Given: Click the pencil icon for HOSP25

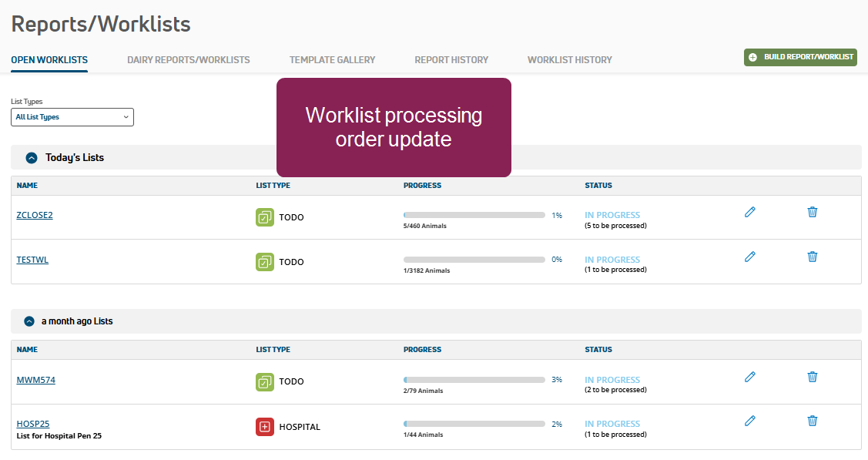Looking at the screenshot, I should [x=749, y=421].
